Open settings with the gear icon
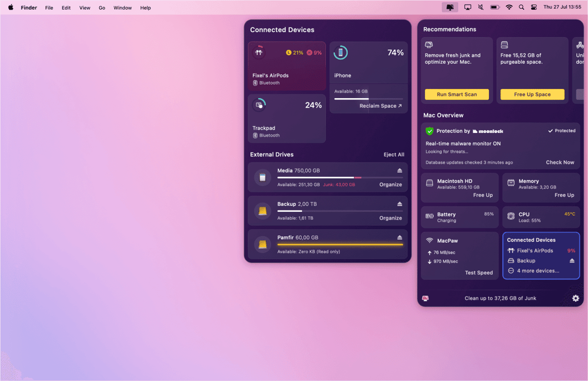 click(x=575, y=298)
